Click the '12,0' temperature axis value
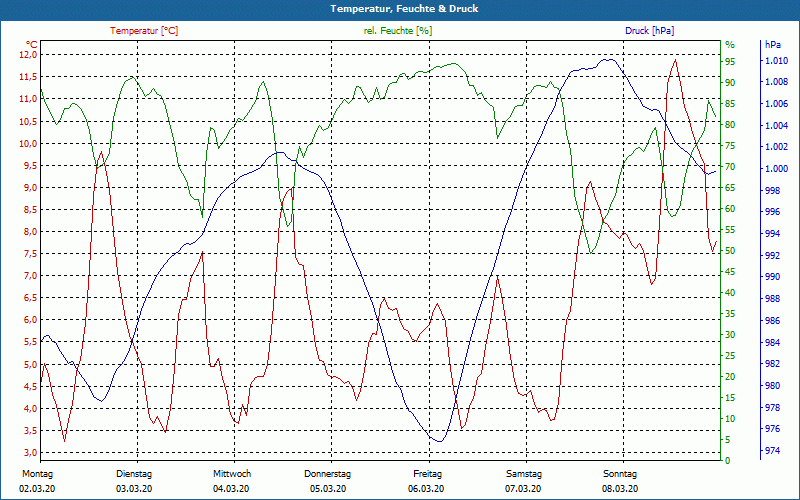The height and width of the screenshot is (500, 800). tap(29, 55)
